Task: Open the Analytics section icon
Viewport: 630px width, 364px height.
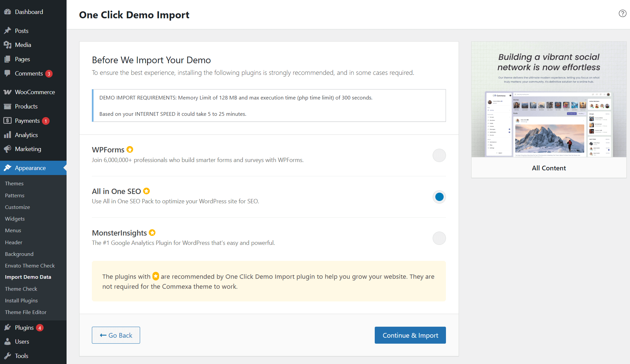Action: coord(7,135)
